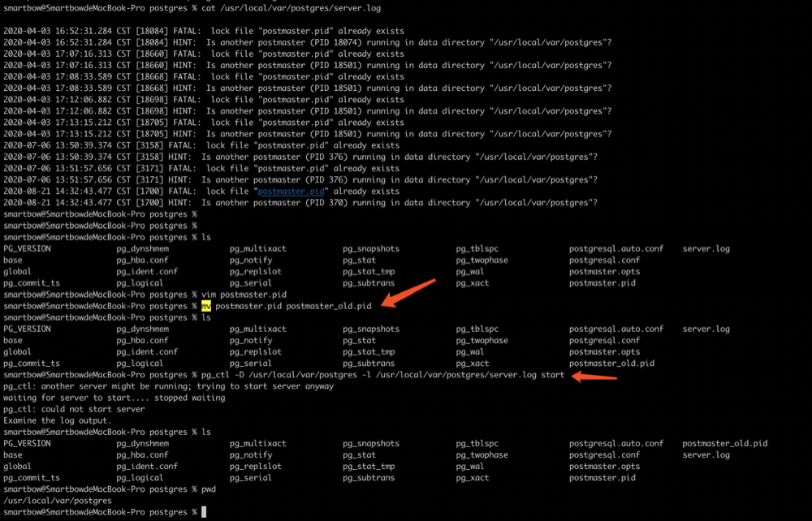Click the 2020-08-21 14:32:43.477 timestamp on FATAL line

(x=58, y=192)
